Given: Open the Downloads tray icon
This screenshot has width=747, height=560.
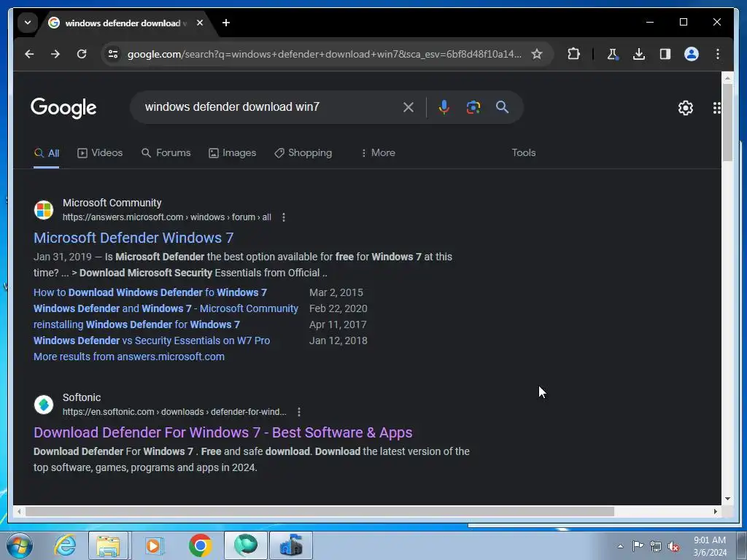Looking at the screenshot, I should click(x=639, y=54).
